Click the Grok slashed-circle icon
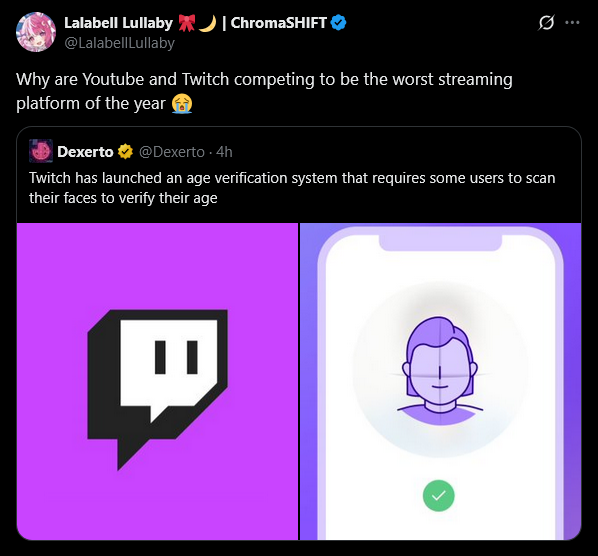This screenshot has width=598, height=556. click(x=546, y=23)
